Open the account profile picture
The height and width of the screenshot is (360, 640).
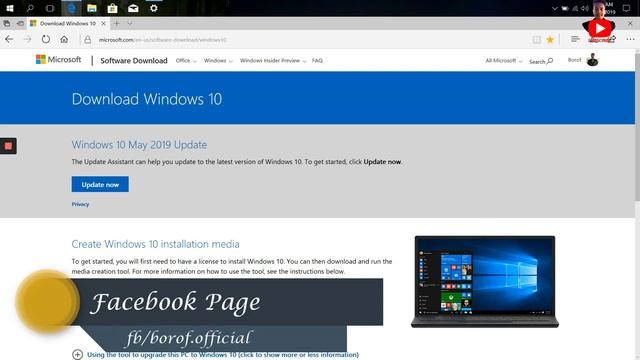point(592,60)
